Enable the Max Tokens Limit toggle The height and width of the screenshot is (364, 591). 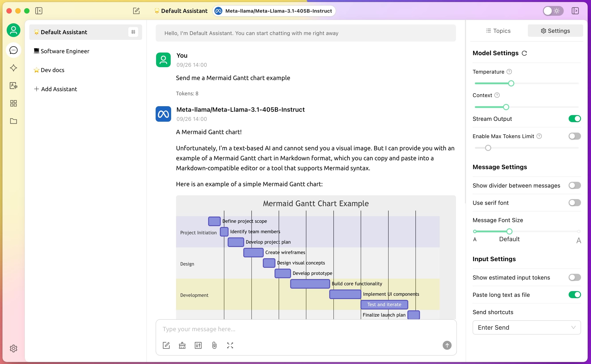point(574,136)
